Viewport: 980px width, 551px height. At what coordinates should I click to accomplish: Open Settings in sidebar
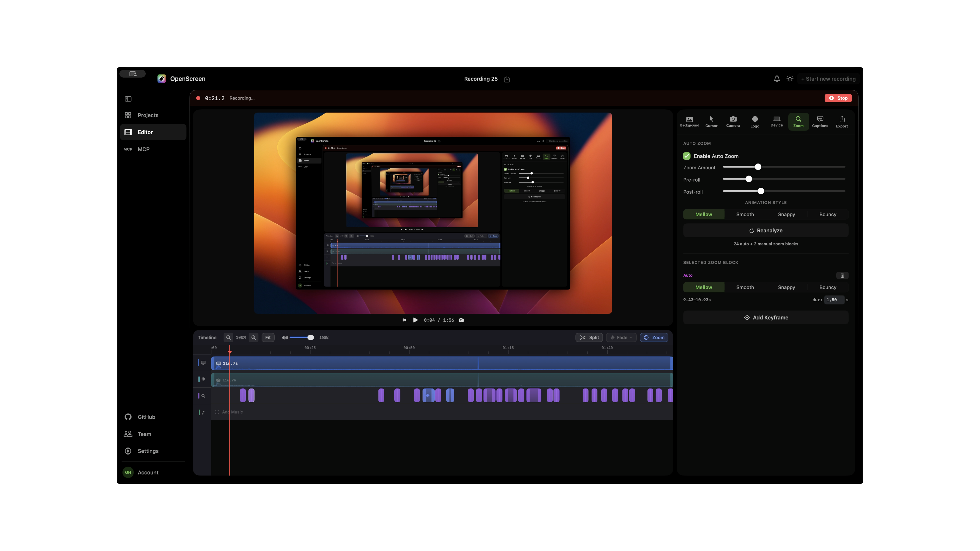click(x=153, y=451)
